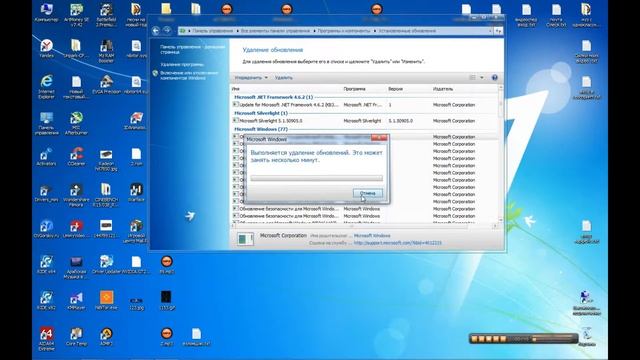Open the Driver Updater desktop icon
The height and width of the screenshot is (360, 640).
106,264
